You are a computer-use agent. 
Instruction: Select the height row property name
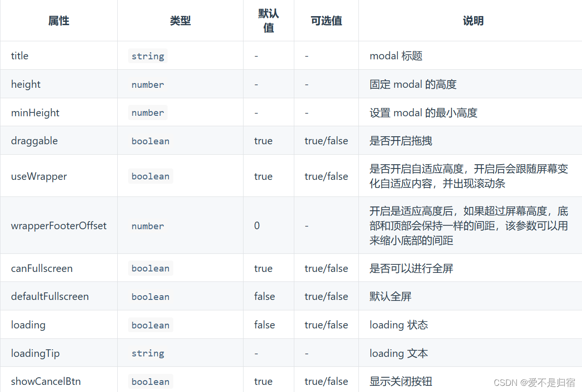point(26,84)
